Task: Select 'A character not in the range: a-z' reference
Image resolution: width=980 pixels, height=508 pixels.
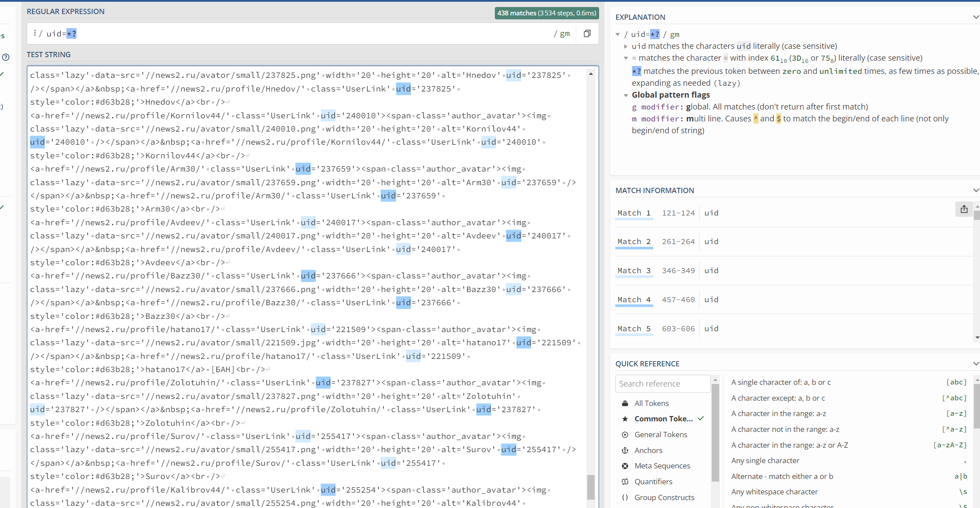Action: [848, 429]
